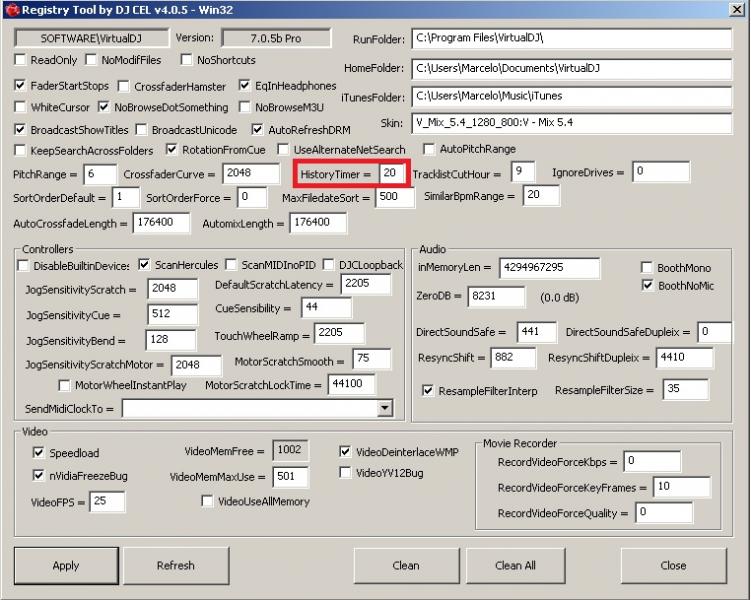Click the IgnoreDrives input field

(661, 171)
